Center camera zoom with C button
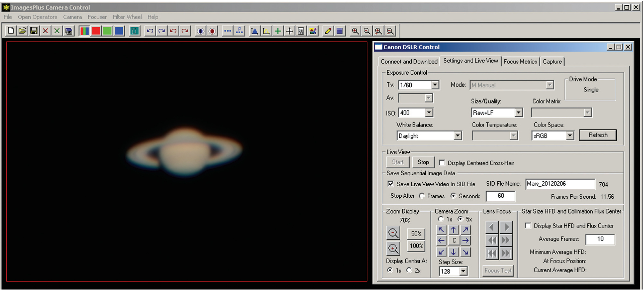644x290 pixels. (453, 241)
